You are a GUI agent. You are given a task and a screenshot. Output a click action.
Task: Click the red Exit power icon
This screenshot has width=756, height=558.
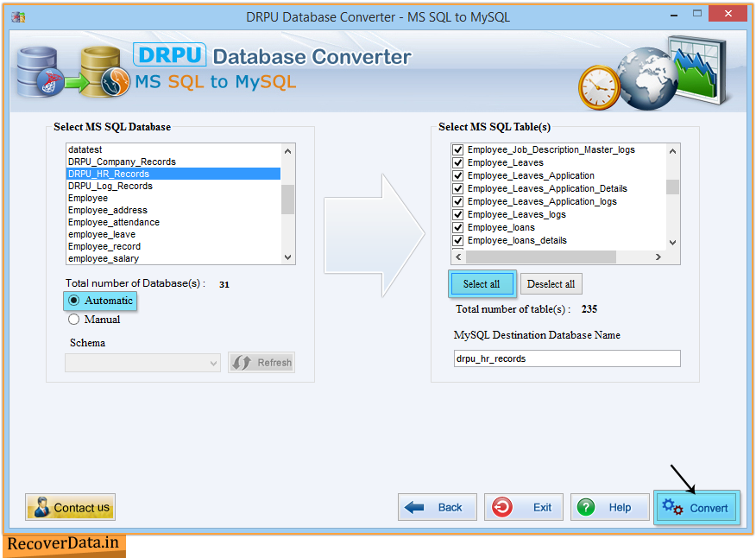pyautogui.click(x=502, y=507)
